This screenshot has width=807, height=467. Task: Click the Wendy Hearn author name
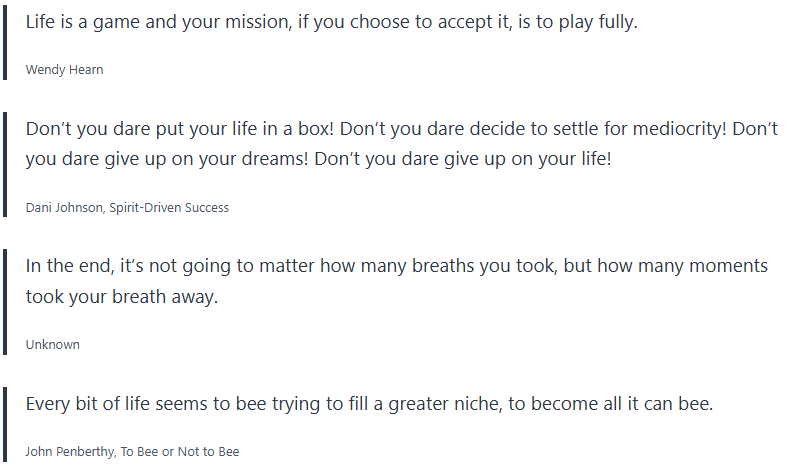pos(64,70)
